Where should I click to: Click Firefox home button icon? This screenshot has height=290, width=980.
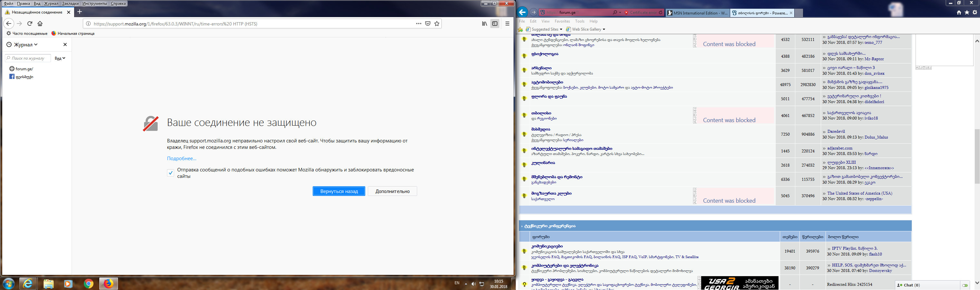(40, 24)
